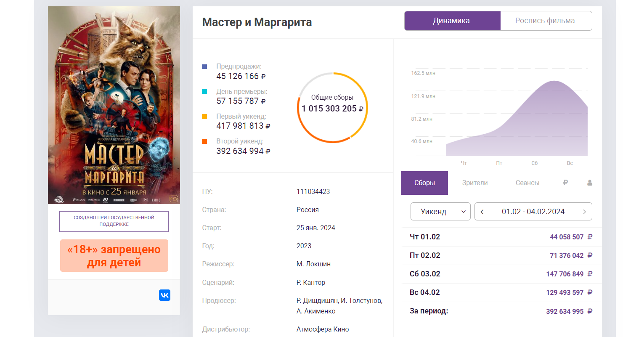
Task: Open the Уикенд period dropdown
Action: coord(440,211)
